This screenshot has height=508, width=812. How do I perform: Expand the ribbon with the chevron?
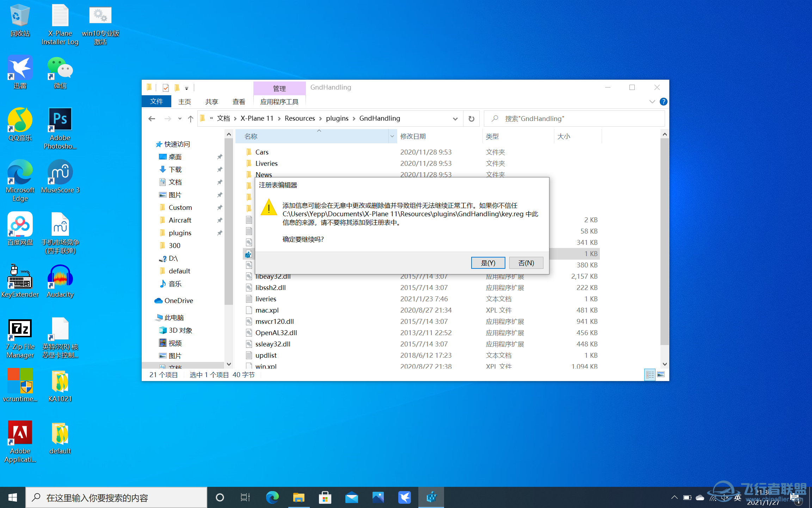click(x=652, y=102)
